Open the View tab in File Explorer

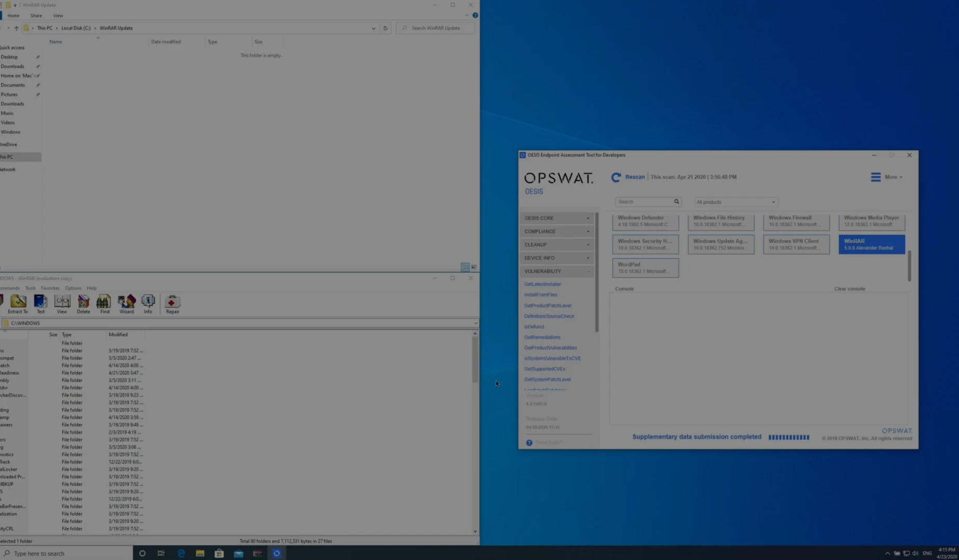click(58, 16)
